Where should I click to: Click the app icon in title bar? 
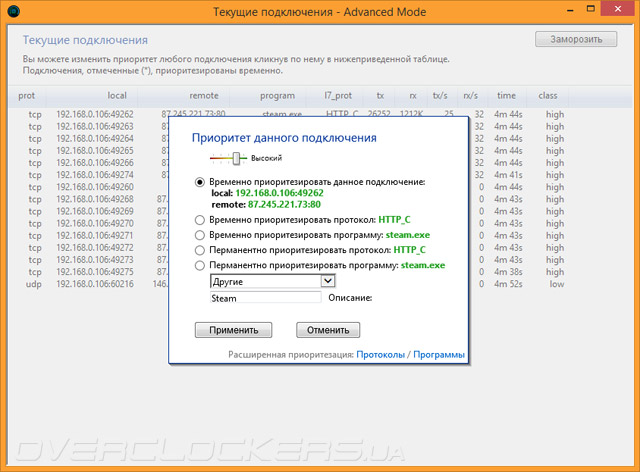13,11
